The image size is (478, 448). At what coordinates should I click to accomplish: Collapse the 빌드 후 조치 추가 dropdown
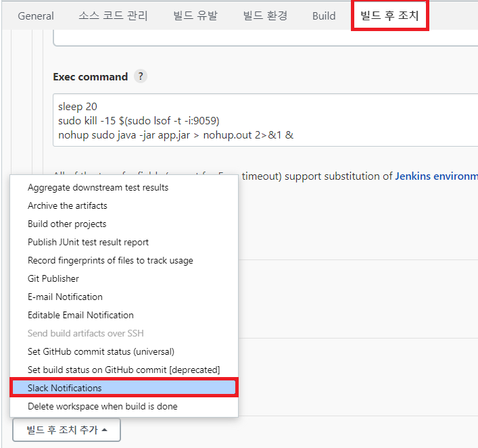point(66,430)
